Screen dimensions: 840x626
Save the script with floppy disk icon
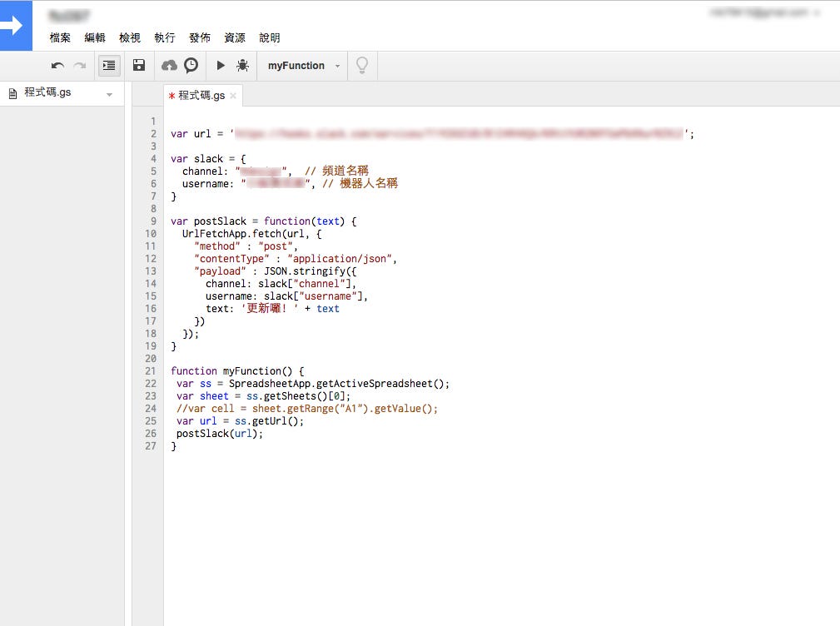click(x=139, y=65)
